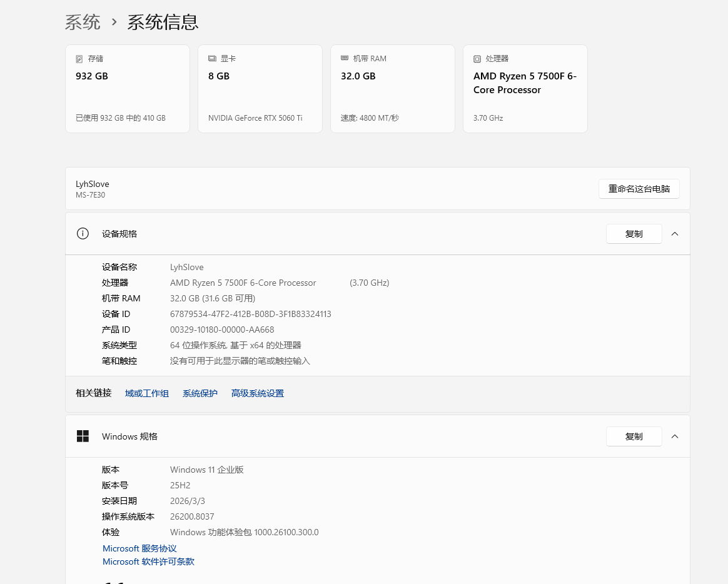The height and width of the screenshot is (584, 728).
Task: Select the 32.0 GB RAM card
Action: 392,89
